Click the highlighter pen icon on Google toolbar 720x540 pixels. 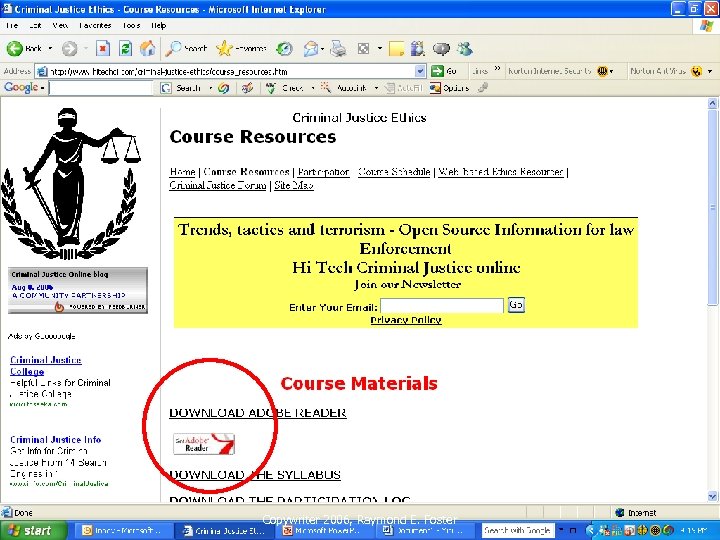pyautogui.click(x=482, y=88)
